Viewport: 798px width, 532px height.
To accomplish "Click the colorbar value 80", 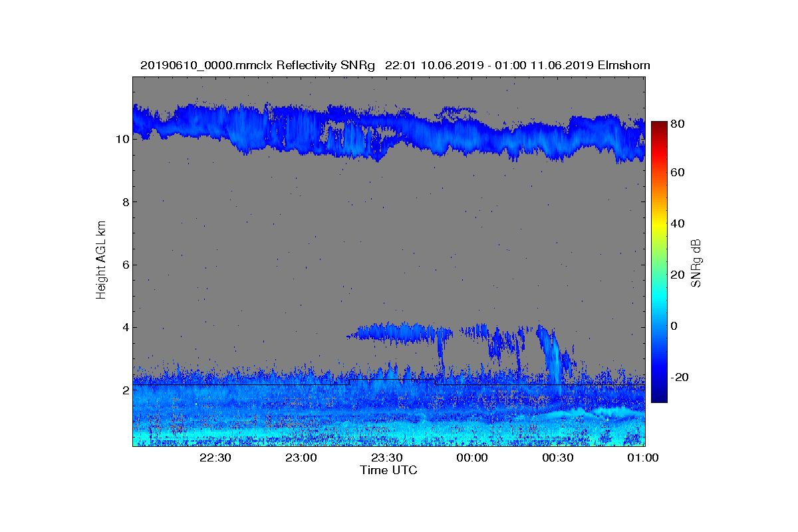I will pyautogui.click(x=678, y=124).
